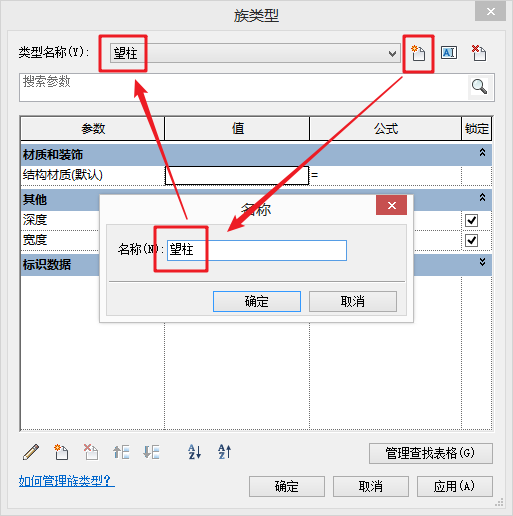Sort parameters in ascending order

tap(194, 452)
